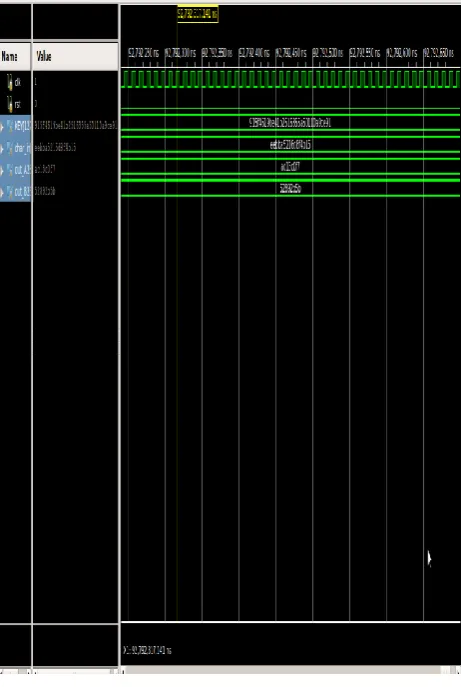
Task: Click the char_in bus signal icon
Action: pyautogui.click(x=10, y=148)
